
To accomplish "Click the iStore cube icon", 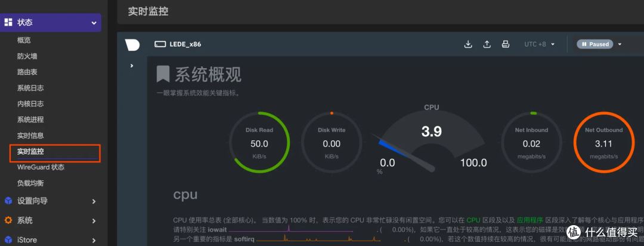I will coord(8,240).
